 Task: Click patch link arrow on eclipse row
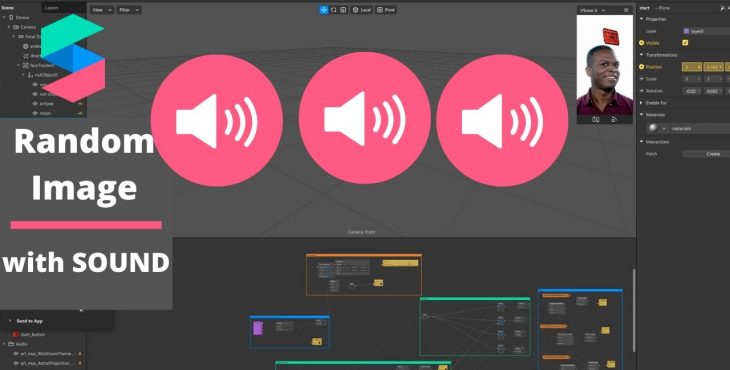pyautogui.click(x=80, y=103)
